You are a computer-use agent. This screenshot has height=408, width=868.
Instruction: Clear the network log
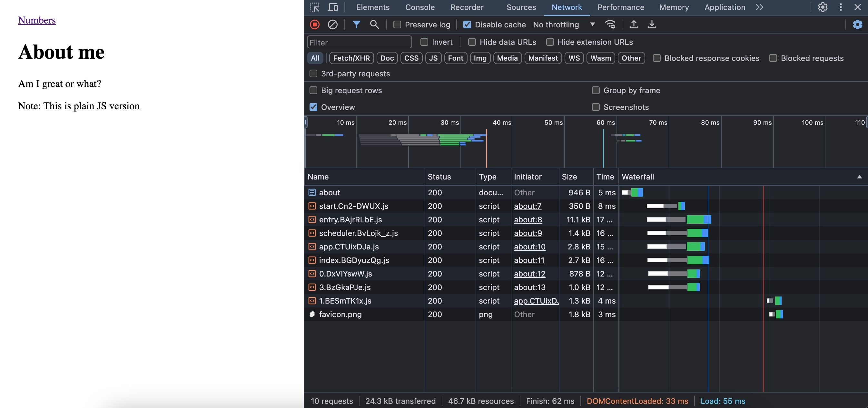pyautogui.click(x=332, y=24)
